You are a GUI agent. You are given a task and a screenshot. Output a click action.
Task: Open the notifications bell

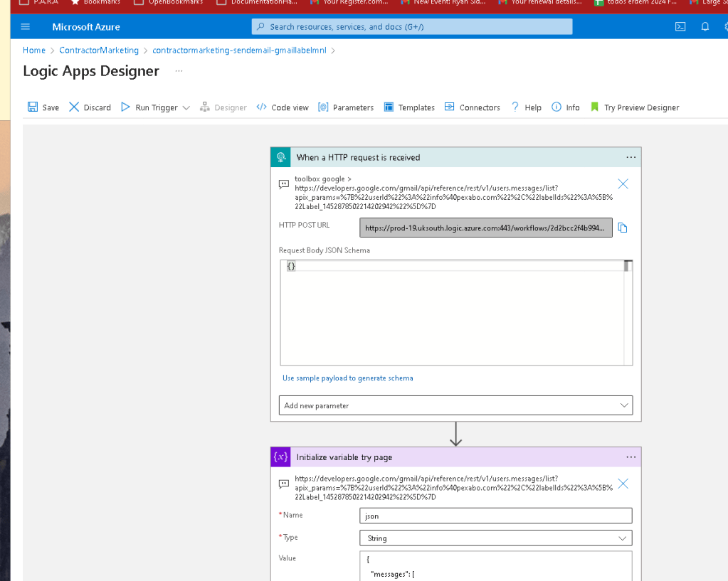point(705,27)
